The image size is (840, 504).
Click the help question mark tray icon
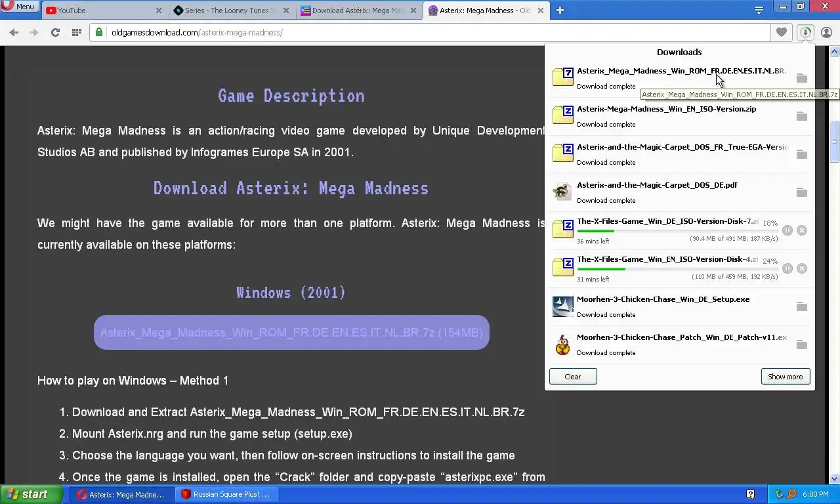(750, 494)
